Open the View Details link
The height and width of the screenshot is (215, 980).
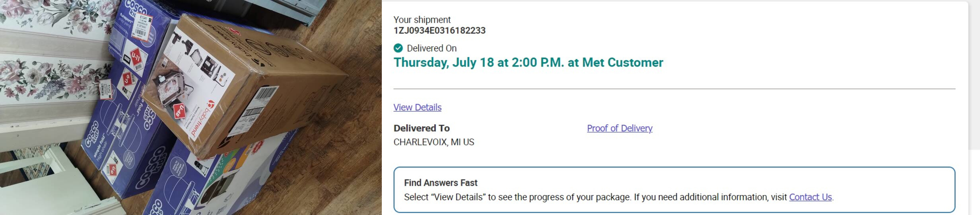417,107
